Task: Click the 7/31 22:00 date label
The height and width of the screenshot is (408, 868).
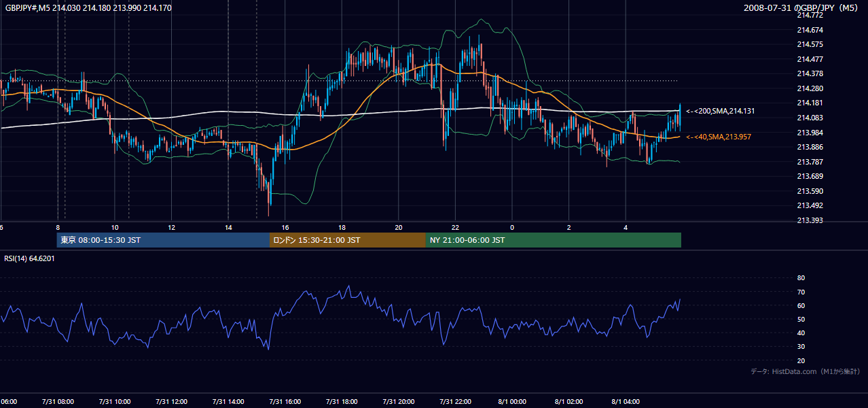Action: tap(454, 401)
